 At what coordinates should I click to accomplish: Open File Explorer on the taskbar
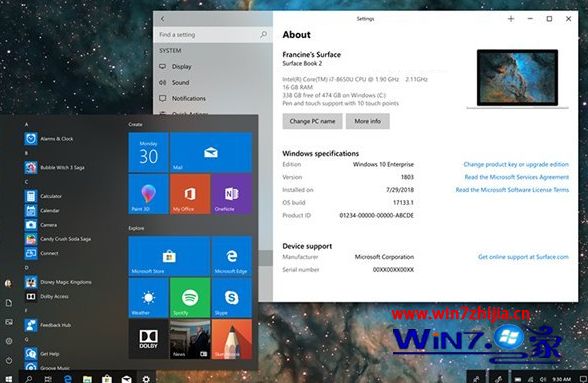pyautogui.click(x=87, y=379)
